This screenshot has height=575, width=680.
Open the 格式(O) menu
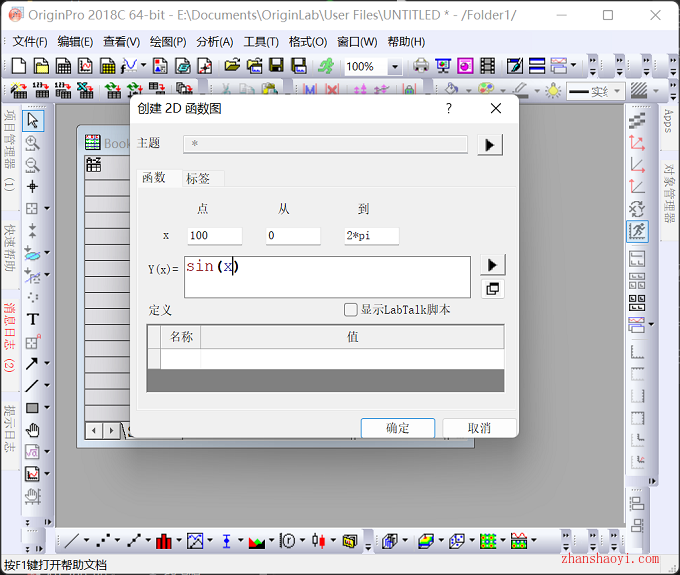tap(307, 42)
